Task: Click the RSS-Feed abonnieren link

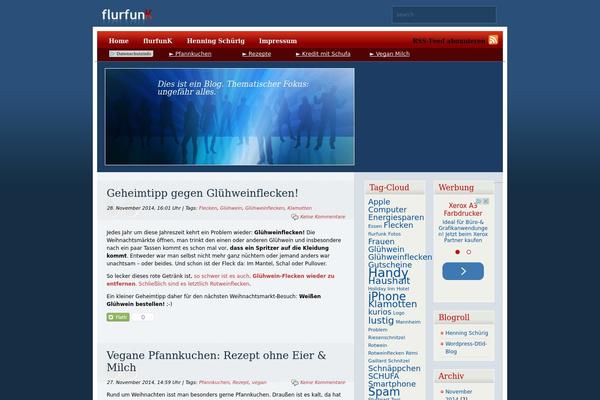Action: coord(449,41)
